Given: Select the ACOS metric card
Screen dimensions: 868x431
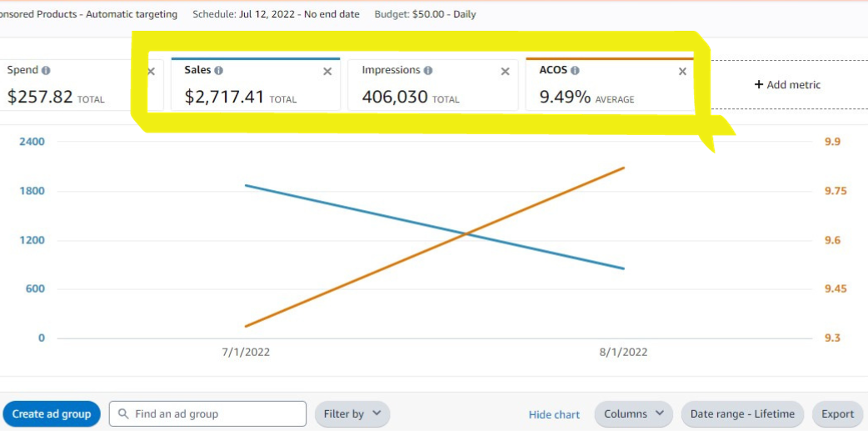Looking at the screenshot, I should (x=600, y=92).
